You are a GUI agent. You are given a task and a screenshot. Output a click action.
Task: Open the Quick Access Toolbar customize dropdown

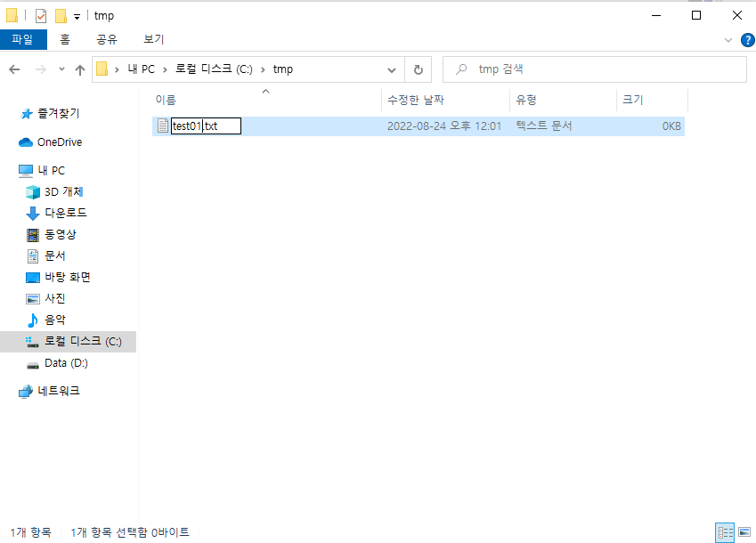(x=77, y=17)
